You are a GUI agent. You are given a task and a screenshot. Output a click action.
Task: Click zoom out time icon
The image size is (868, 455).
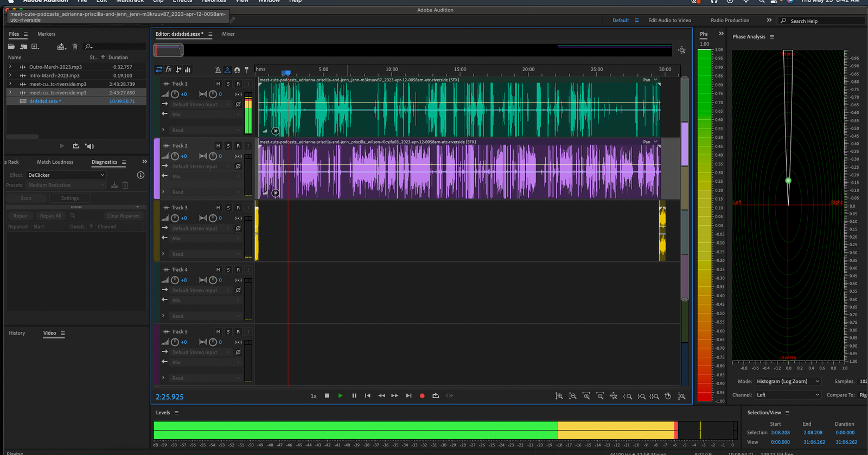[600, 396]
